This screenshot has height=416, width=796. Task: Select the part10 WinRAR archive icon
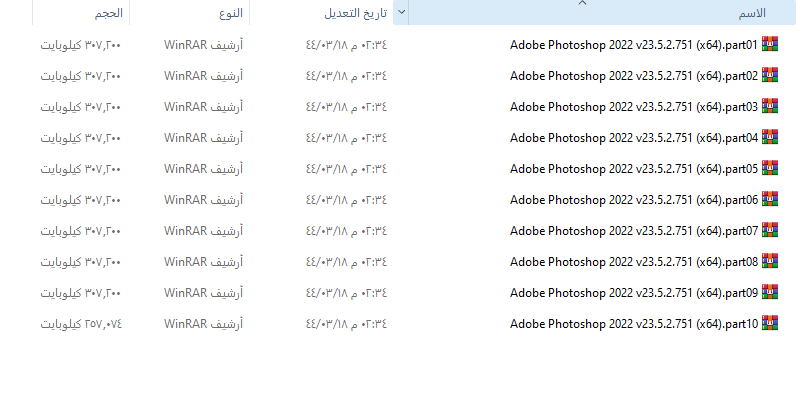[770, 323]
